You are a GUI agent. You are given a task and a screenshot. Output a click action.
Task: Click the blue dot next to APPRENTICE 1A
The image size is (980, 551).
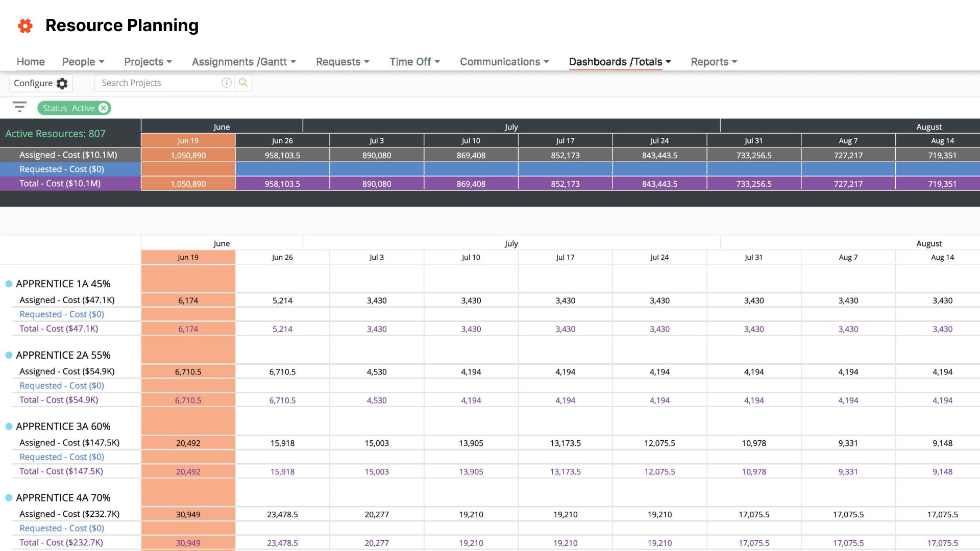[9, 283]
